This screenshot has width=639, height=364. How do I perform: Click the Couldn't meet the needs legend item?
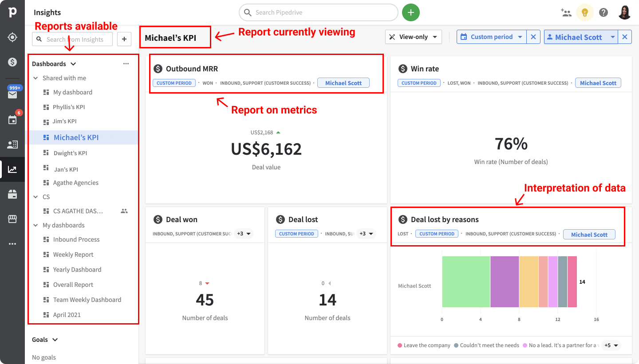(x=486, y=345)
